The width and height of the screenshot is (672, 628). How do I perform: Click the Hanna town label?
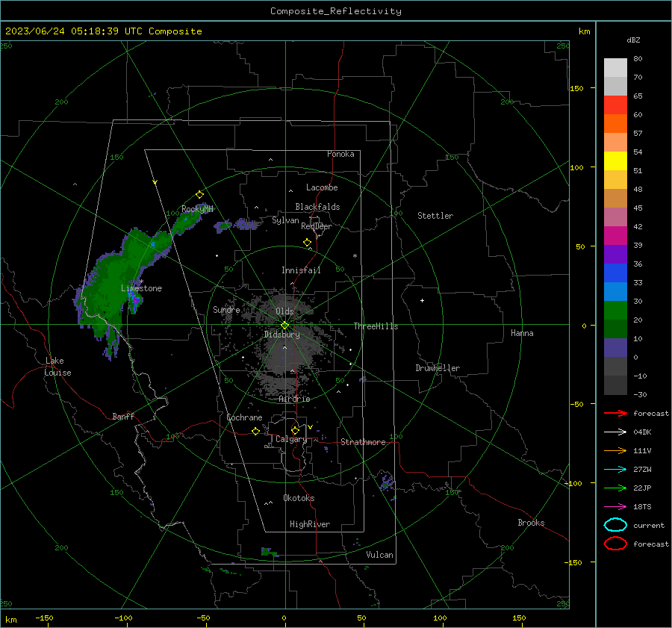522,333
